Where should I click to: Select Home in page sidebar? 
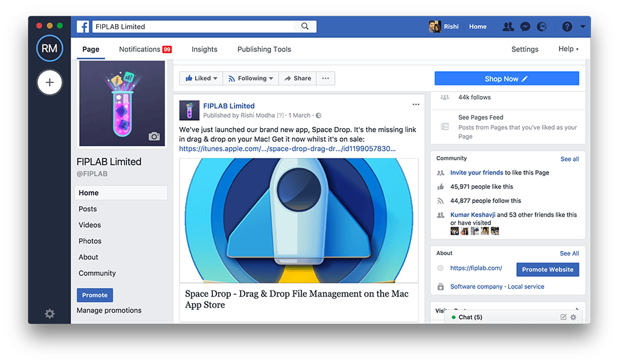[121, 193]
